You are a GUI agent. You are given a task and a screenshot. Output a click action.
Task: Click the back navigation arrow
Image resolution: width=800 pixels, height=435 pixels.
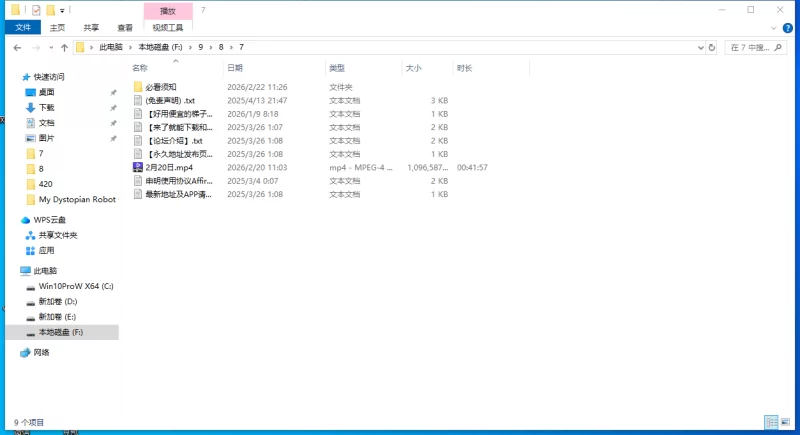18,47
